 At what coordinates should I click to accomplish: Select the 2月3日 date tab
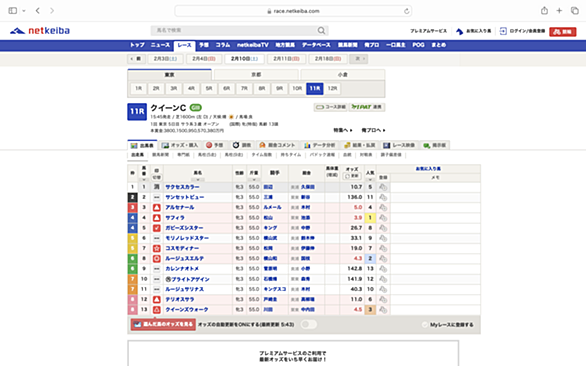(x=166, y=59)
